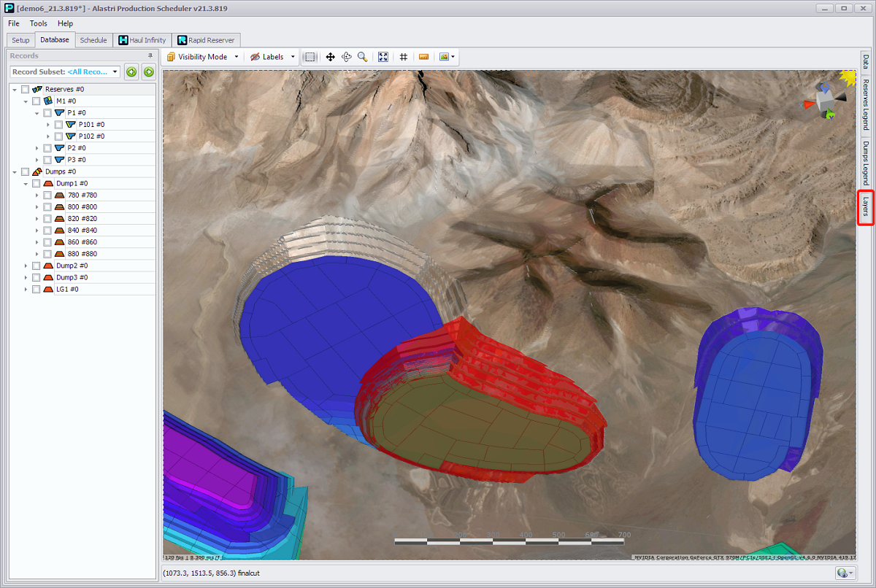Select the rectangular selection tool
Screen dimensions: 876x588
tap(310, 57)
